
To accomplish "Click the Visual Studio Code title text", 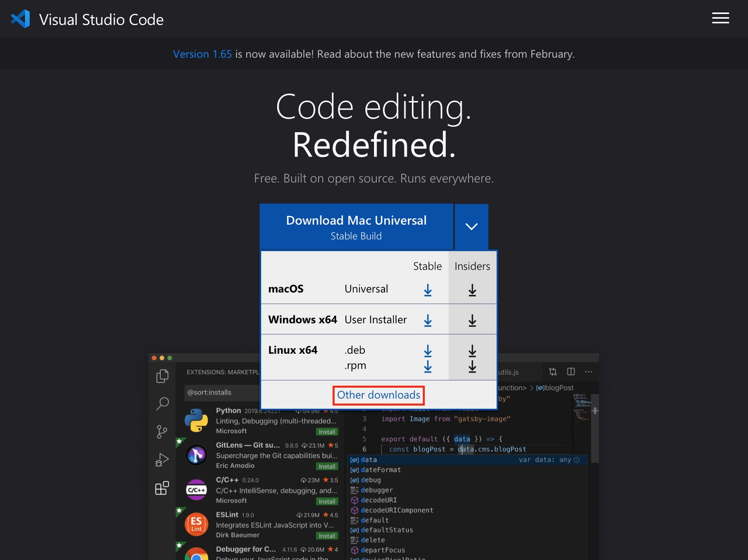I will tap(101, 19).
